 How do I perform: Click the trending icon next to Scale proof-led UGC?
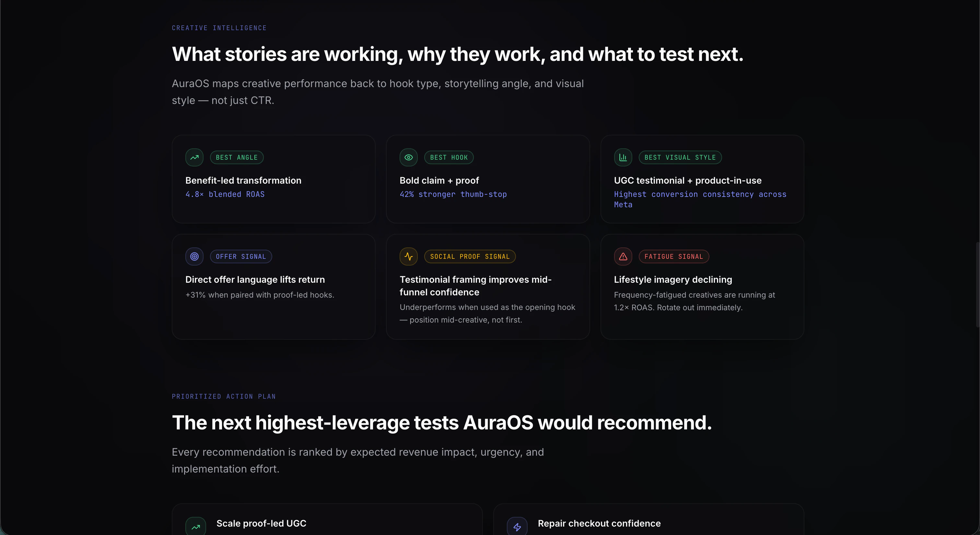click(195, 527)
